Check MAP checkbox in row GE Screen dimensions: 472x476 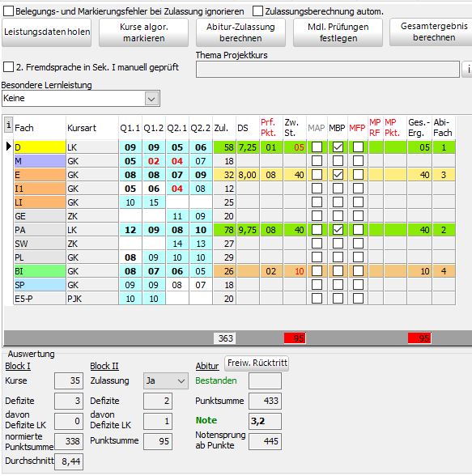317,216
